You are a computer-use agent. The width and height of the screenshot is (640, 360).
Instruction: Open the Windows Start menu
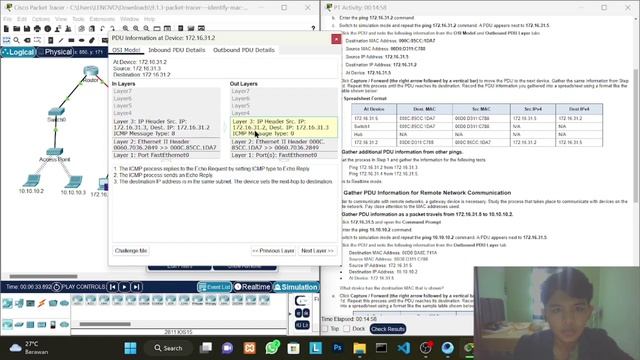point(130,348)
